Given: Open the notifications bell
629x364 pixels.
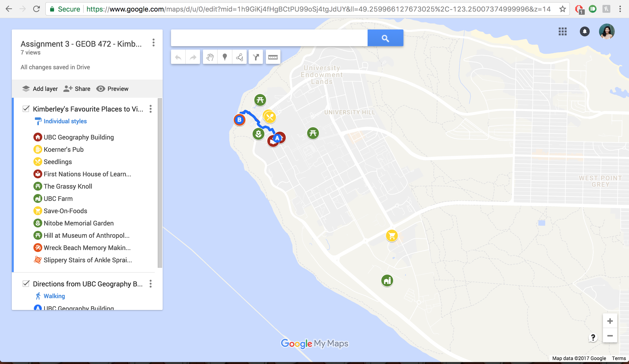Looking at the screenshot, I should [x=585, y=31].
